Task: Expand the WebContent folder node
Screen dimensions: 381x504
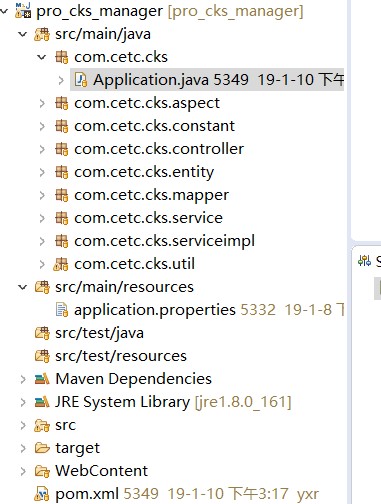Action: (x=23, y=471)
